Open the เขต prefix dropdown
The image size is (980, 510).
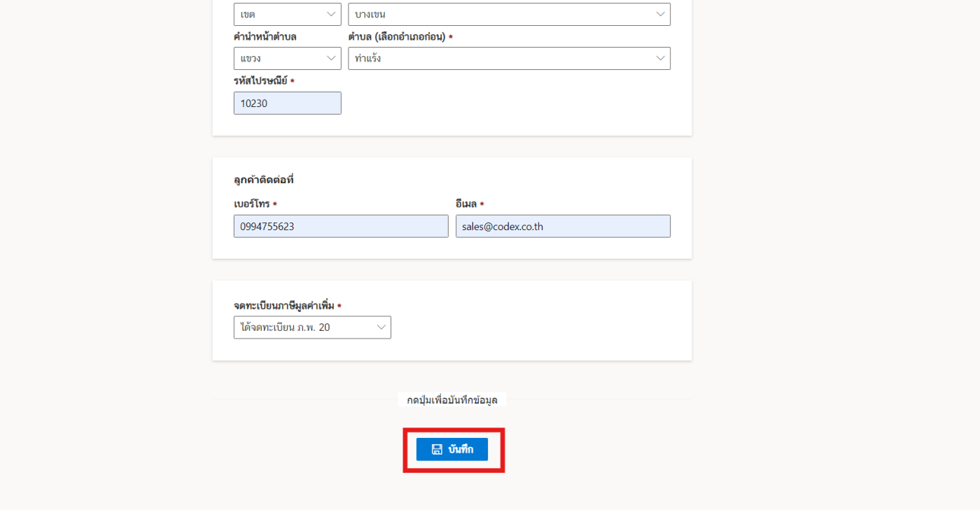click(x=287, y=14)
